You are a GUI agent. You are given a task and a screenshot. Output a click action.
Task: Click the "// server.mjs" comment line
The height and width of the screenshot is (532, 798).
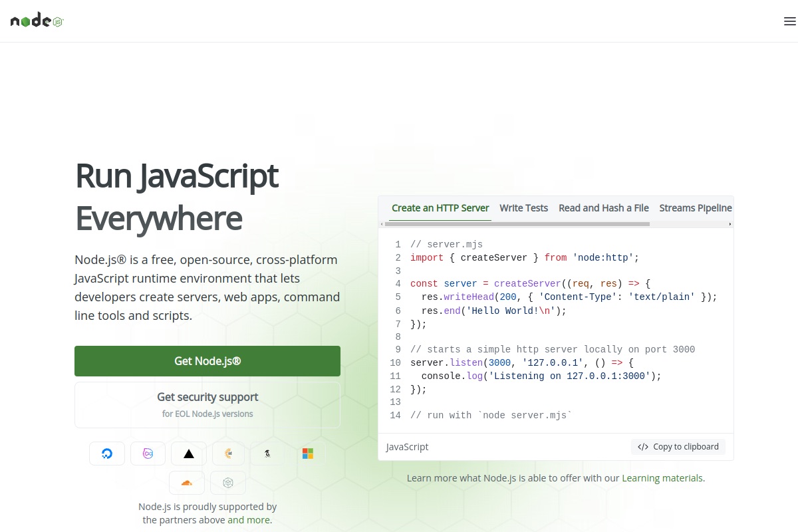(x=447, y=245)
